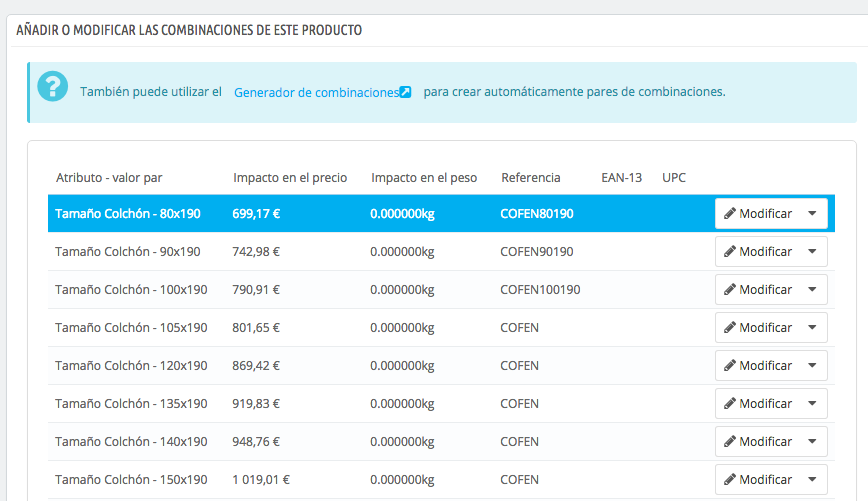Expand dropdown arrow for the 80x190 row
The image size is (868, 501).
pos(813,214)
